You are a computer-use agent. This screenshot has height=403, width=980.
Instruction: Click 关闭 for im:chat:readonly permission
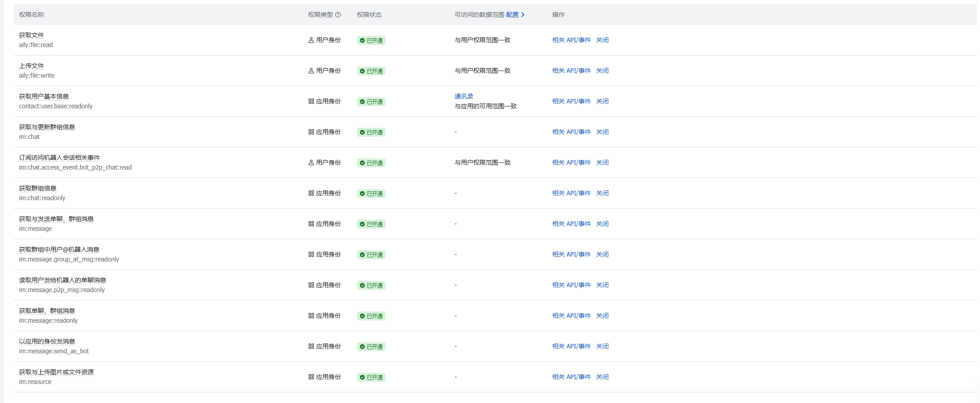(602, 193)
